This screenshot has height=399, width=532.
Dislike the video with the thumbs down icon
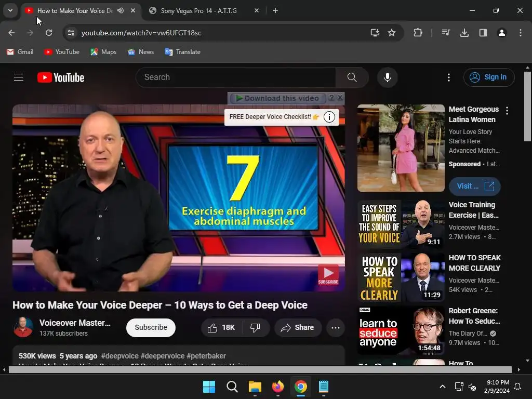coord(256,327)
